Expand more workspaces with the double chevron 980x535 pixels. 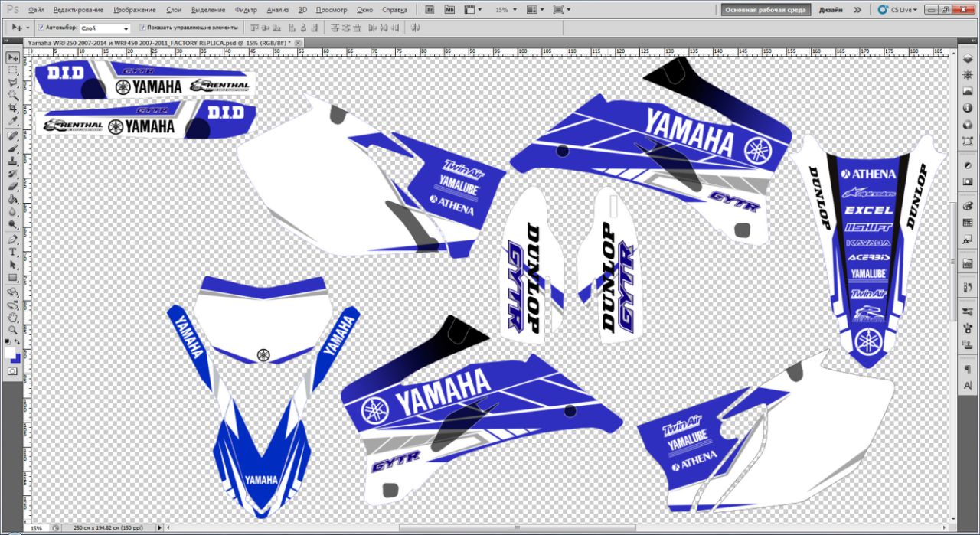857,10
